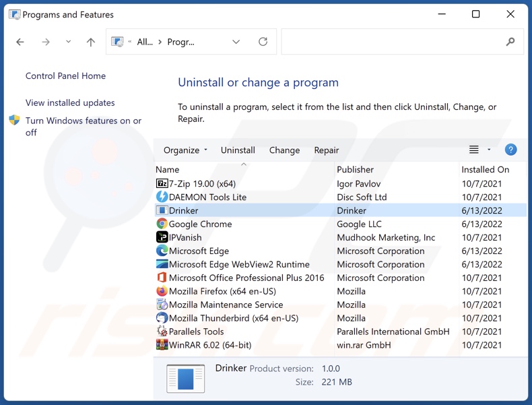Sort list by Publisher column header
532x405 pixels.
click(x=355, y=170)
